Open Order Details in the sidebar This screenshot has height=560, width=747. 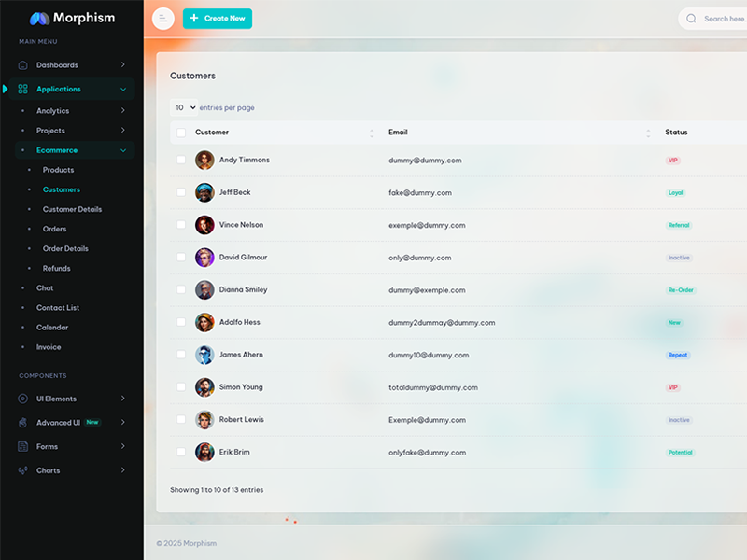tap(65, 249)
